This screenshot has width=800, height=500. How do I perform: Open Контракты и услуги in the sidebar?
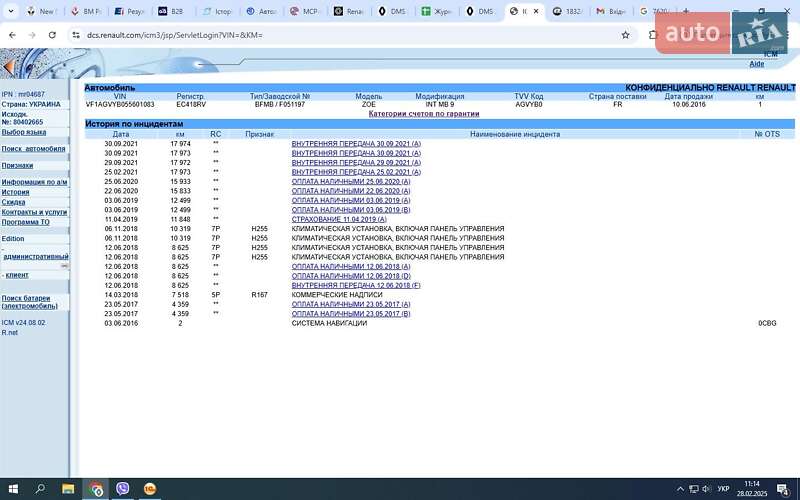(34, 212)
